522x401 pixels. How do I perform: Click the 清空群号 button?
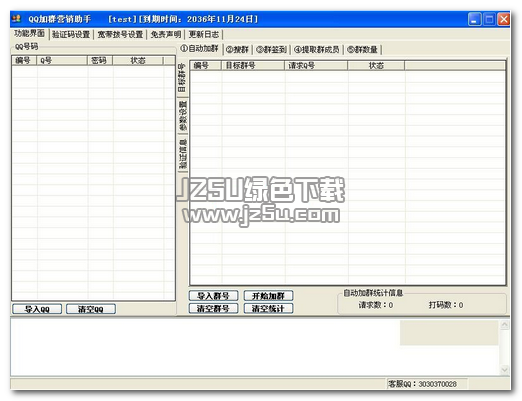click(x=213, y=308)
